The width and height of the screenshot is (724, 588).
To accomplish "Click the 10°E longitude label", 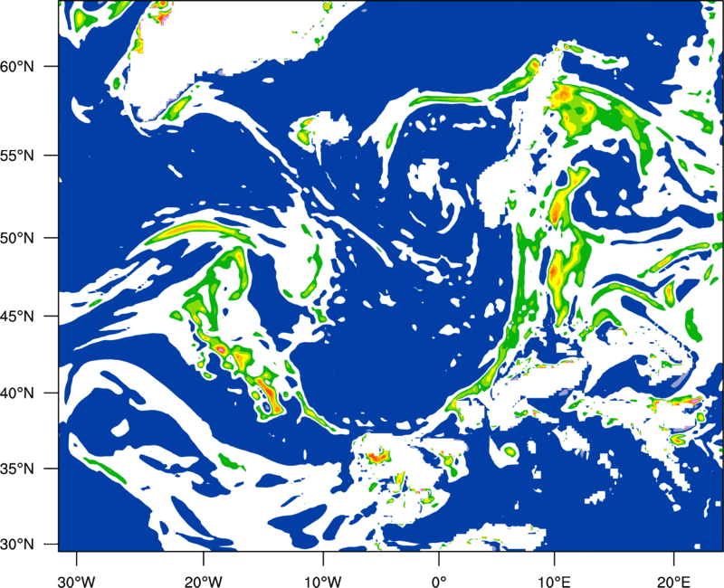I will click(554, 582).
